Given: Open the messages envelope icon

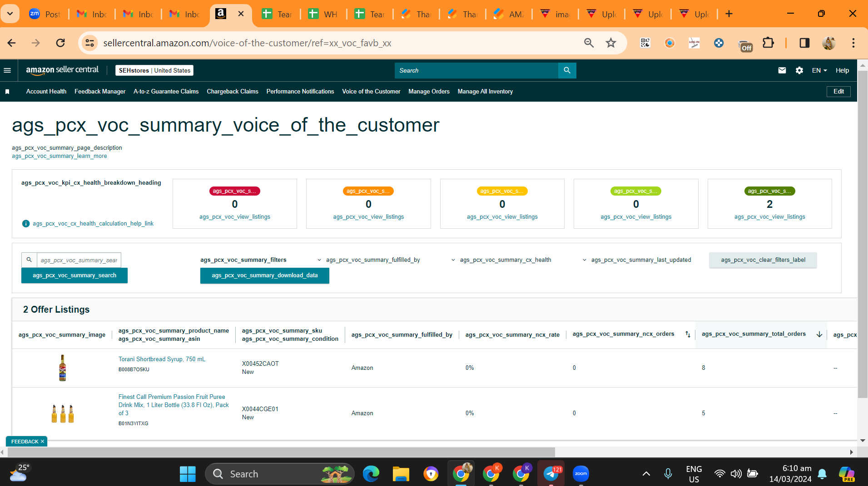Looking at the screenshot, I should click(x=782, y=70).
